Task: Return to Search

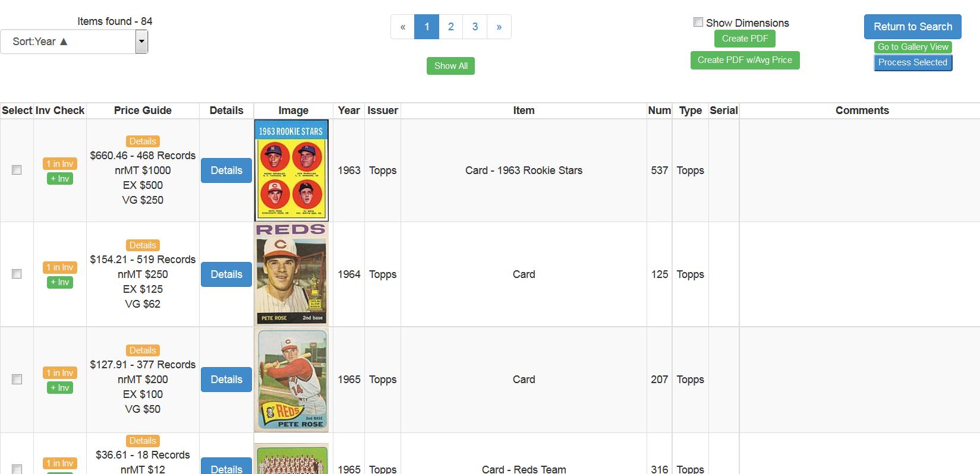Action: 913,27
